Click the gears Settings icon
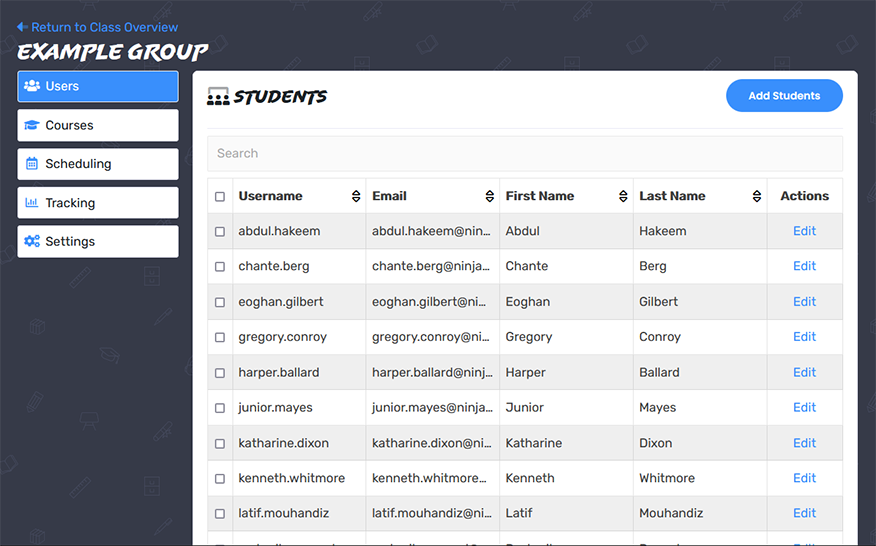Image resolution: width=876 pixels, height=546 pixels. click(x=32, y=241)
